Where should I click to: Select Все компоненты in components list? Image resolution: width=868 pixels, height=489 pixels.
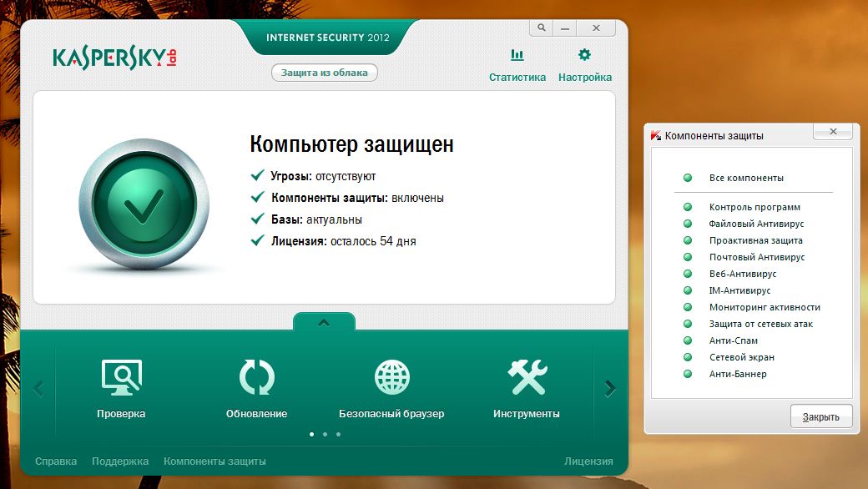click(x=746, y=178)
